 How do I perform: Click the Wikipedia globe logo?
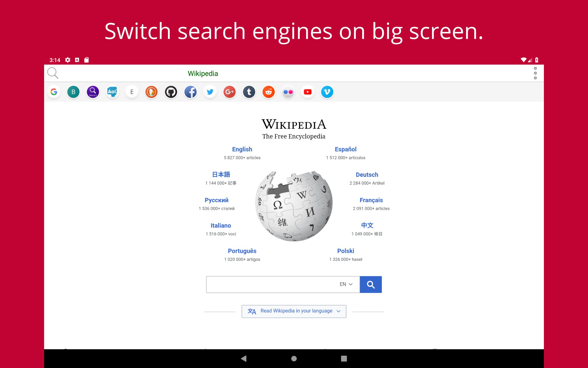(294, 206)
